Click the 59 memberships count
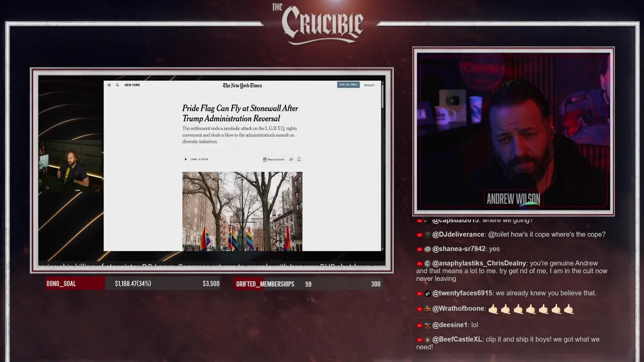This screenshot has height=362, width=644. click(308, 284)
